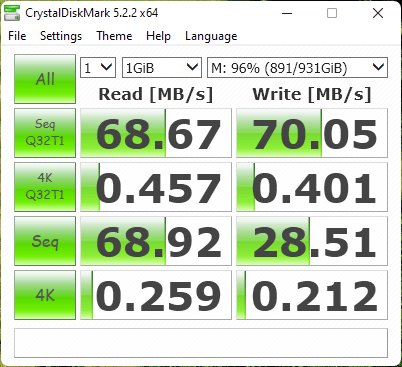Run all benchmarks with the All button
Image resolution: width=402 pixels, height=367 pixels.
(x=45, y=79)
